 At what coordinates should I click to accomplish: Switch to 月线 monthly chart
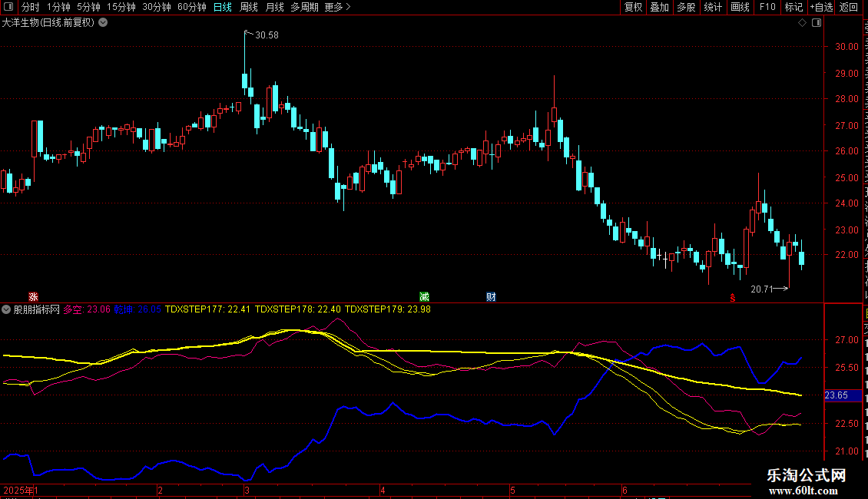[x=274, y=7]
